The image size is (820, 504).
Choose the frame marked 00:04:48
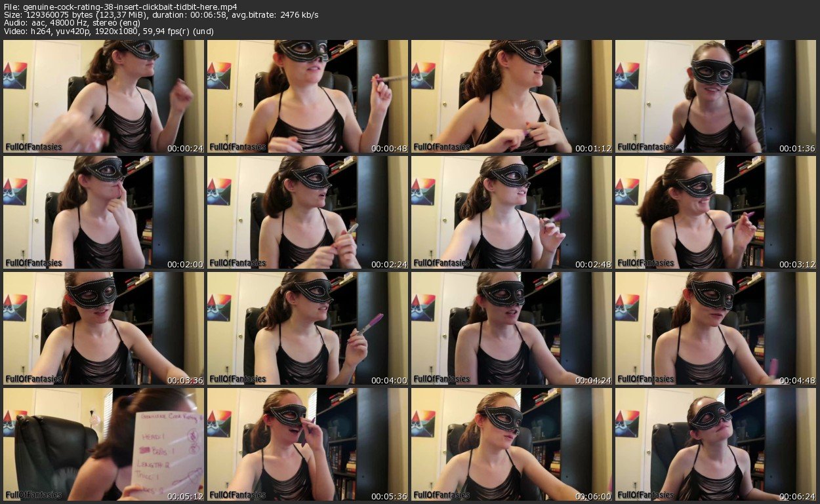(716, 328)
